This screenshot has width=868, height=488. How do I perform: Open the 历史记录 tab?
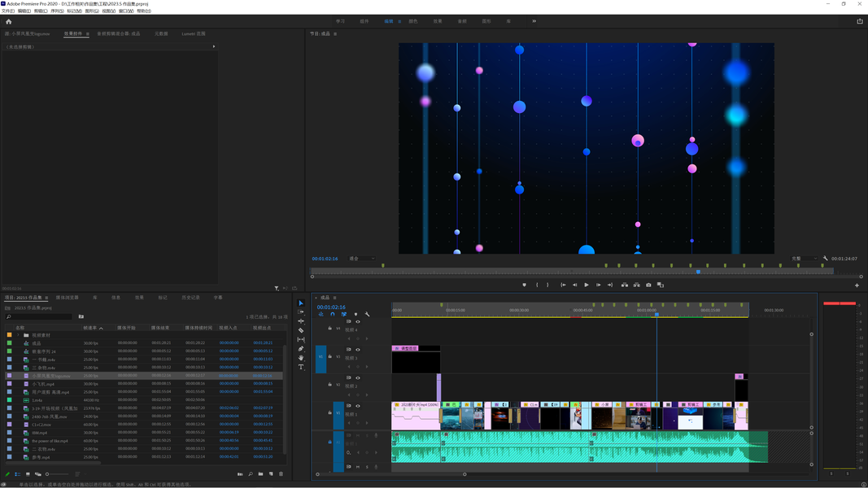[x=190, y=298]
